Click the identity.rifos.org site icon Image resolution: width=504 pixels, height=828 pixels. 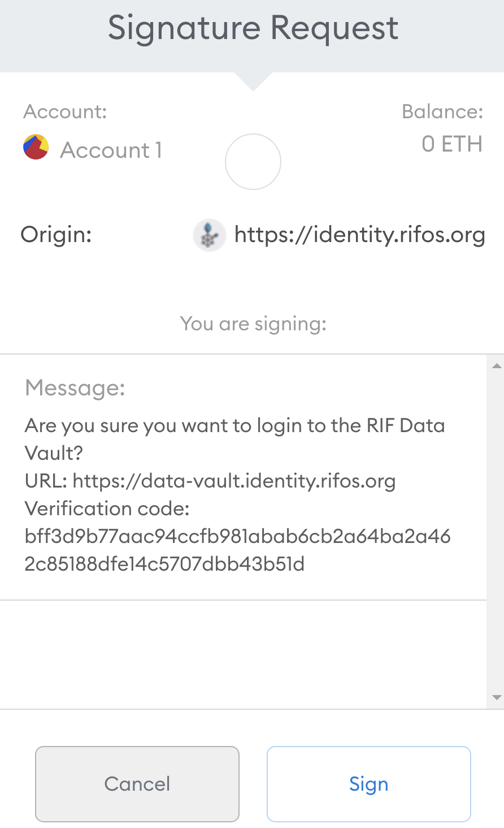209,235
